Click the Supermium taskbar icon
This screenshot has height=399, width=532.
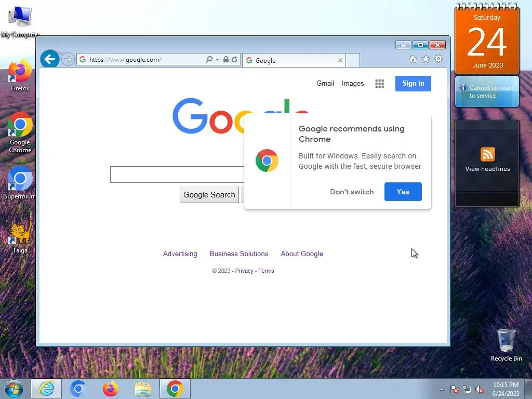(78, 389)
